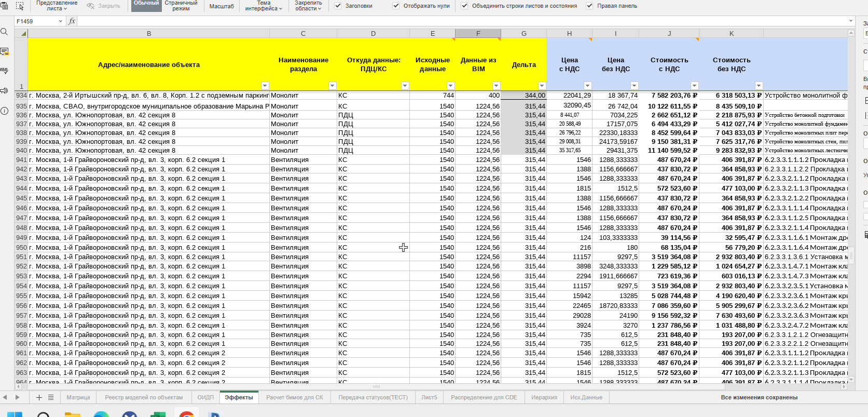Click the horizontal scrollbar thumb
Viewport: 868px width, 417px height.
point(376,386)
